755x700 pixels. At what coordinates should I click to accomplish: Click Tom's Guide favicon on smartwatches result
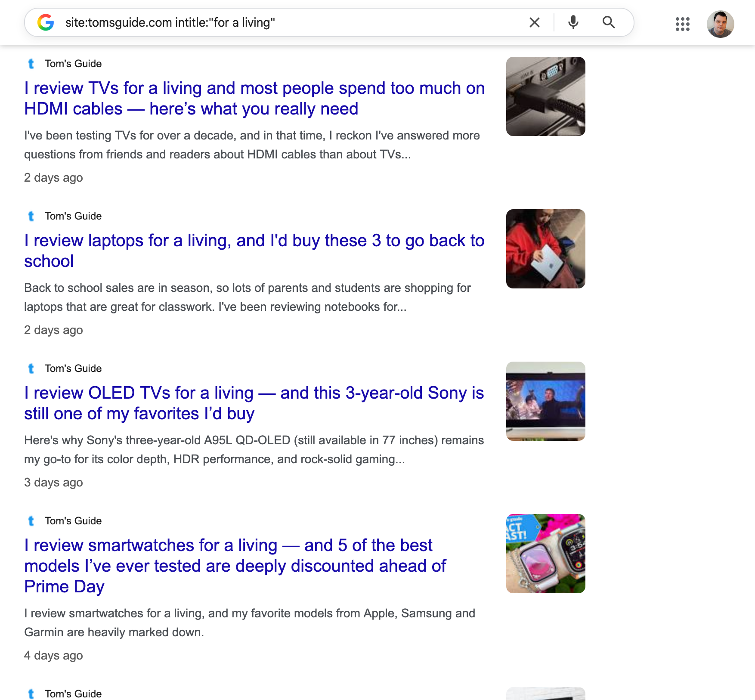tap(31, 521)
